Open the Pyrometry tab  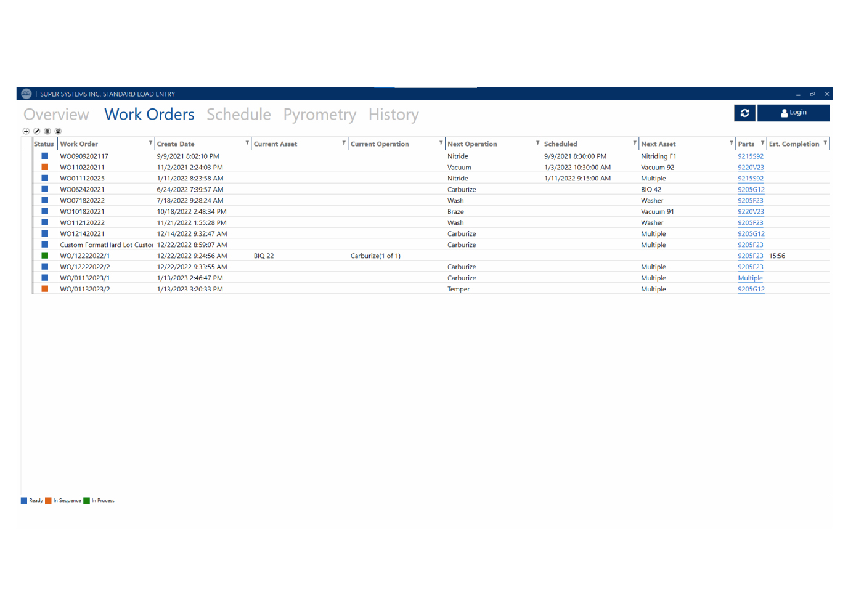pyautogui.click(x=319, y=114)
